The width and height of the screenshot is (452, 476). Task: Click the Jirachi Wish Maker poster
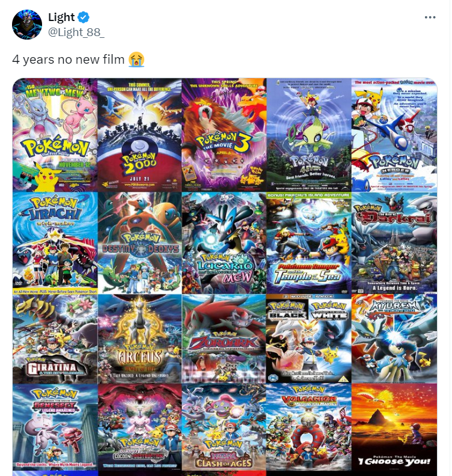[x=55, y=243]
